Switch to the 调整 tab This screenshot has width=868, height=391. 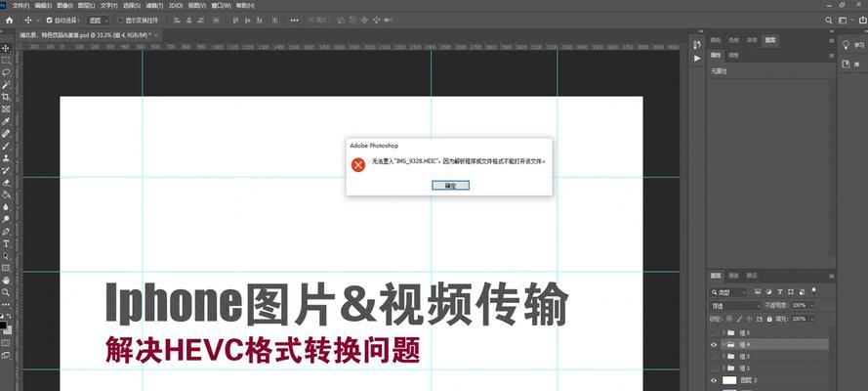pos(733,56)
